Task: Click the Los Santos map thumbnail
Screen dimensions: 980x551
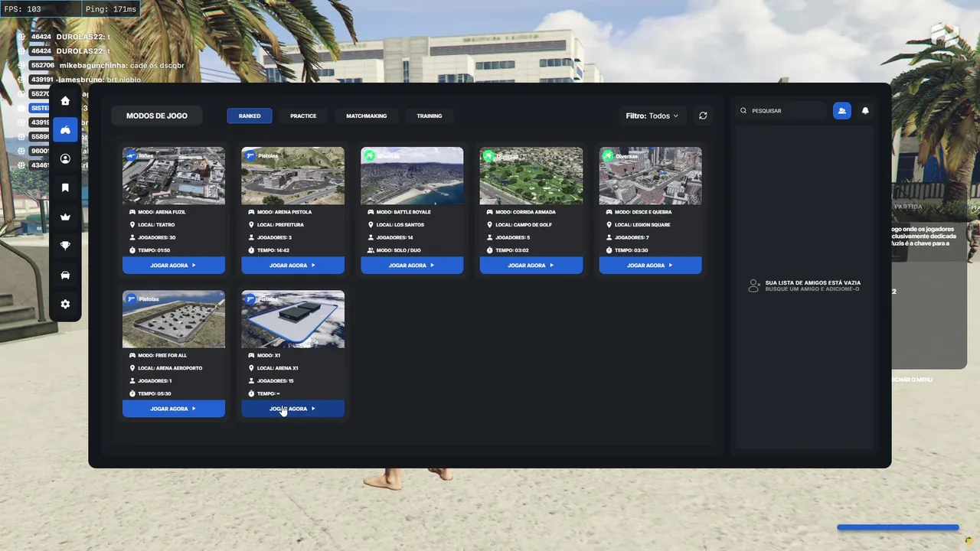Action: tap(412, 176)
